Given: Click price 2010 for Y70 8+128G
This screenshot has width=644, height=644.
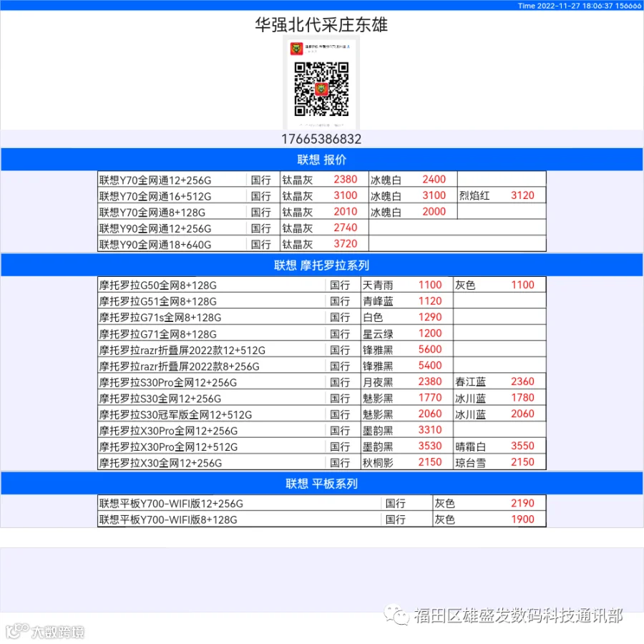Looking at the screenshot, I should tap(346, 212).
